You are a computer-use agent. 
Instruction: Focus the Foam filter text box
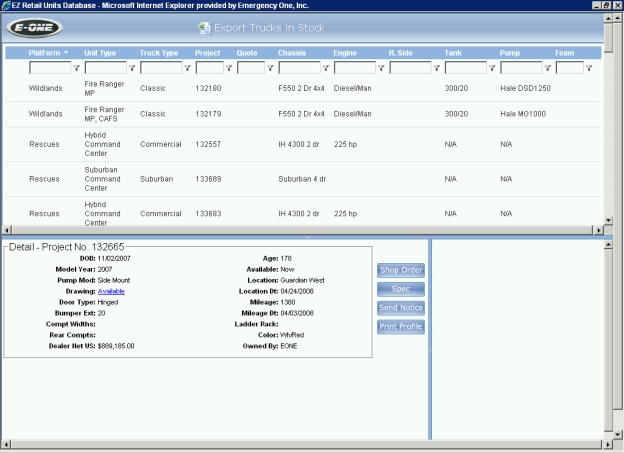coord(570,68)
